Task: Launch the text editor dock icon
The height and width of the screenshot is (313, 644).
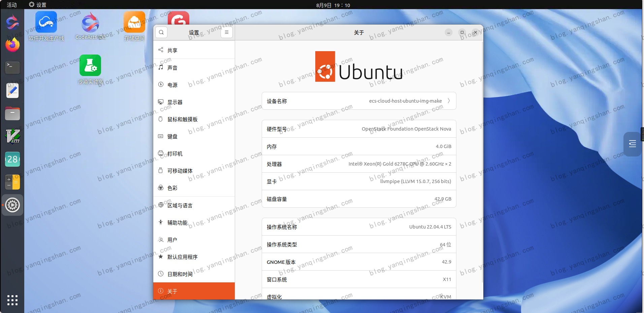Action: point(12,91)
